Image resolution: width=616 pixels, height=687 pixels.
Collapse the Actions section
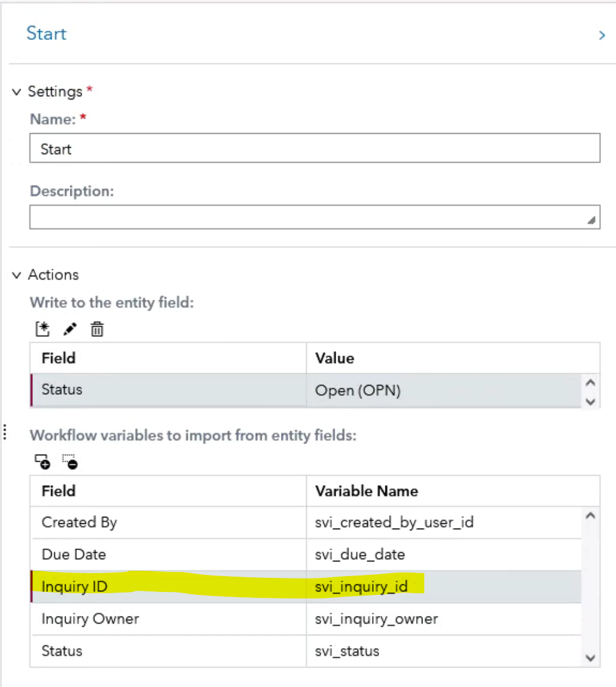[16, 275]
